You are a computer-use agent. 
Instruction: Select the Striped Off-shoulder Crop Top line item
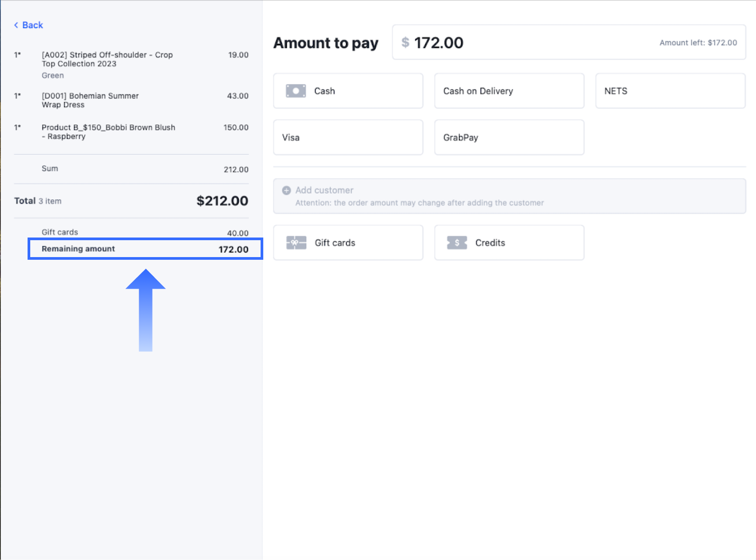107,60
